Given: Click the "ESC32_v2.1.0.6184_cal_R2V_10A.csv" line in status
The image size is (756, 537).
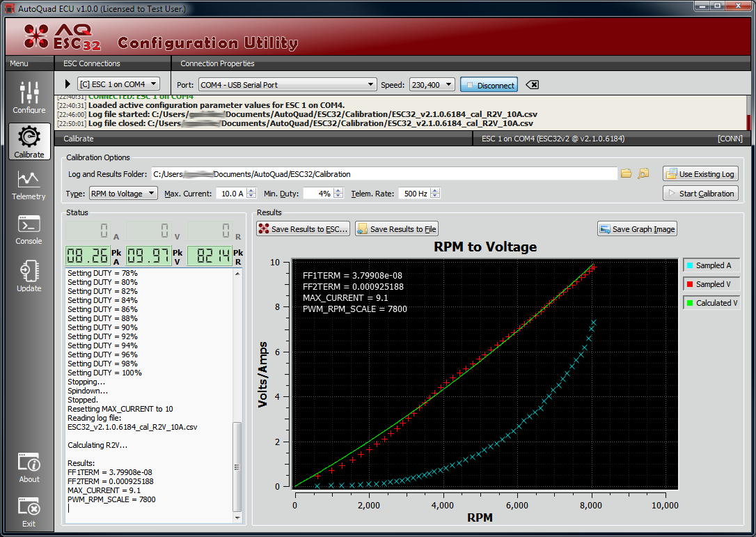Looking at the screenshot, I should pos(132,427).
